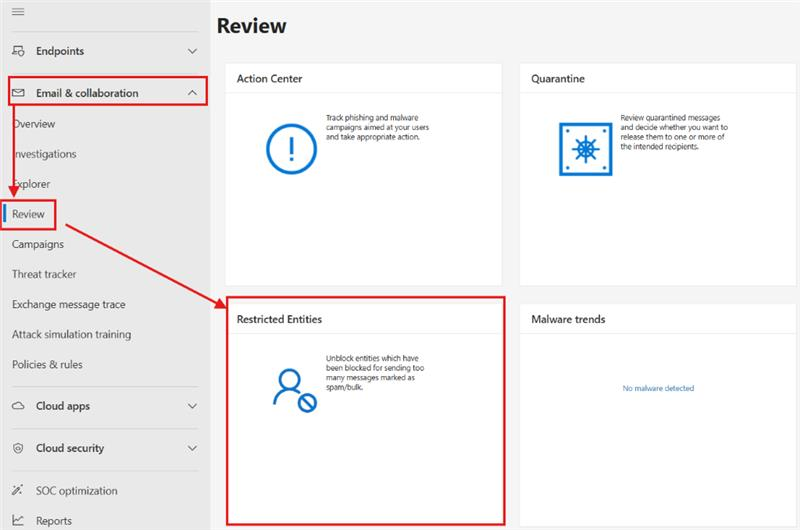The height and width of the screenshot is (530, 800).
Task: Click the 'Track phishing and malware campaigns' description
Action: coord(377,127)
